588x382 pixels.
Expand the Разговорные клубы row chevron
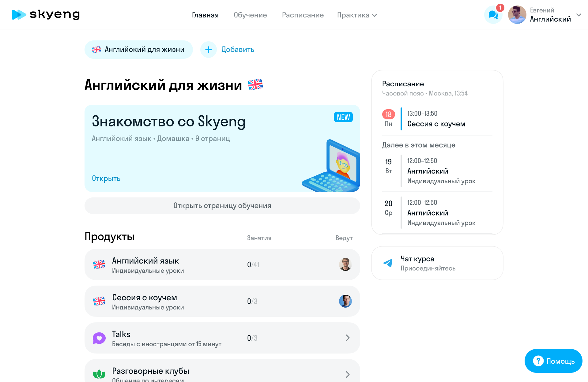coord(348,374)
